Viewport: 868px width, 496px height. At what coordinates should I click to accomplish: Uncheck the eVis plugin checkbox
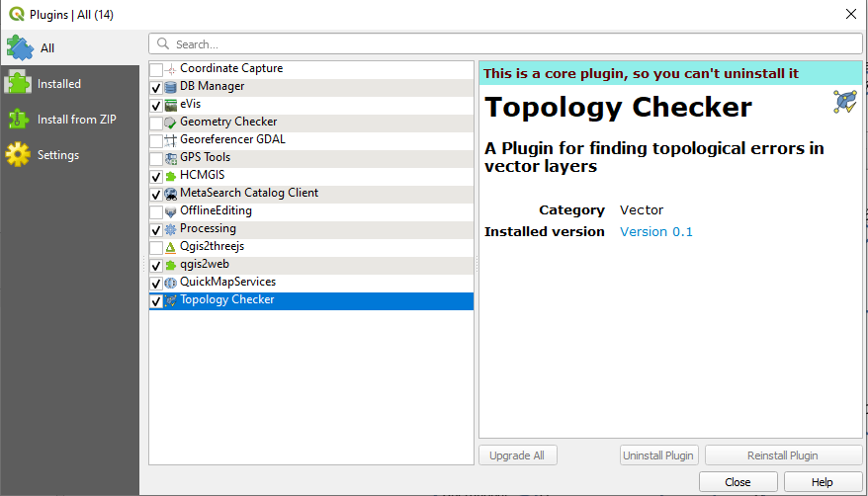(x=156, y=105)
